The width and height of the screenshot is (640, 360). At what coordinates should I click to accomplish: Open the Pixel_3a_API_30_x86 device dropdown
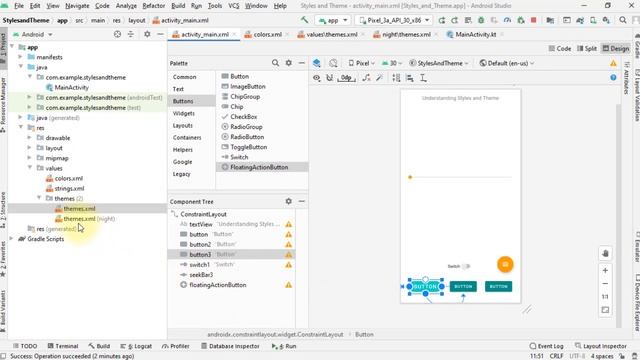coord(394,20)
